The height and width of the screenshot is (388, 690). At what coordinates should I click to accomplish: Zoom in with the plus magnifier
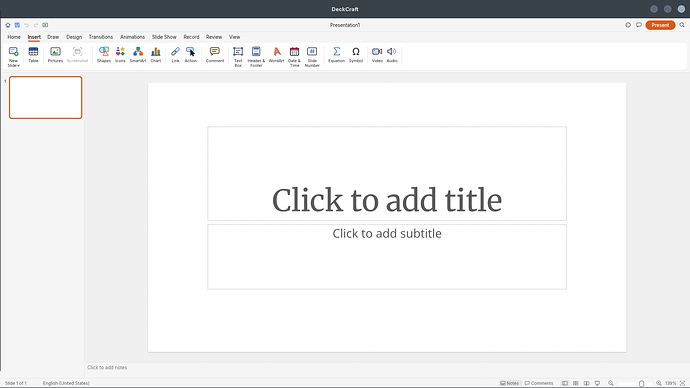click(659, 383)
